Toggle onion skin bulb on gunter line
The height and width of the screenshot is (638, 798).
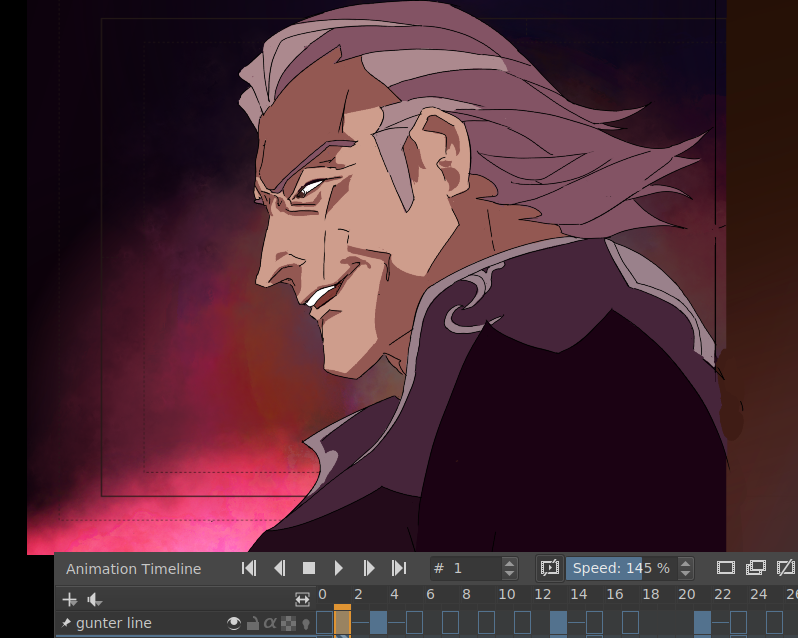[306, 624]
